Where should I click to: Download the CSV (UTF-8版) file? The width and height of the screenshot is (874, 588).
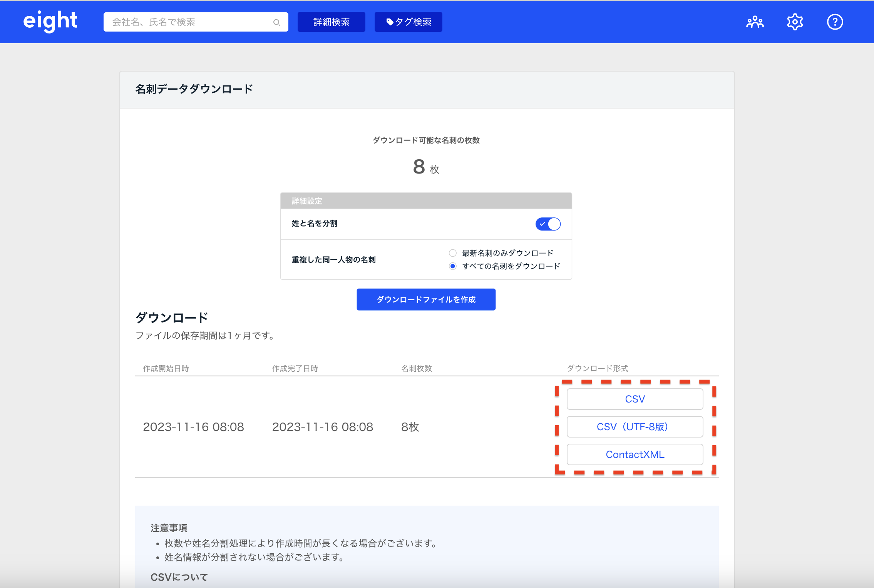pos(635,427)
